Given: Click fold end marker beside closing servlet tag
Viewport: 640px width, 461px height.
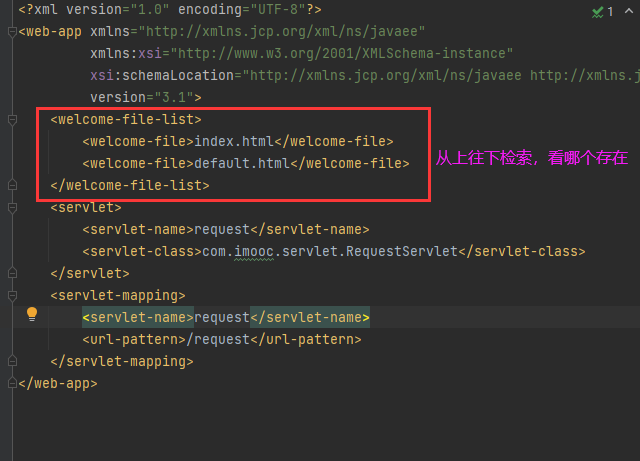Looking at the screenshot, I should 12,273.
